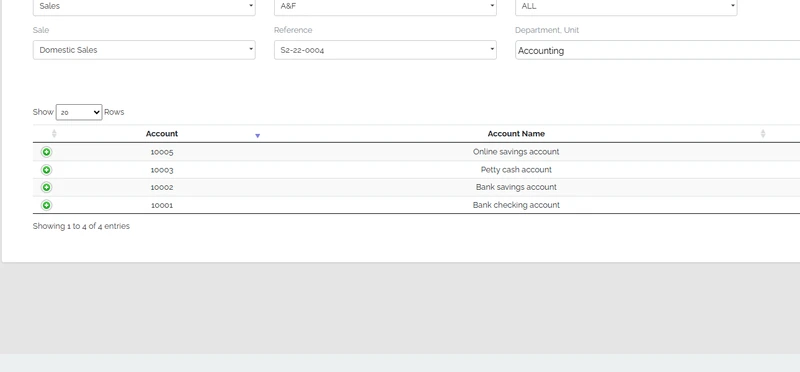Click green plus icon for account 10001
The height and width of the screenshot is (372, 800).
46,205
